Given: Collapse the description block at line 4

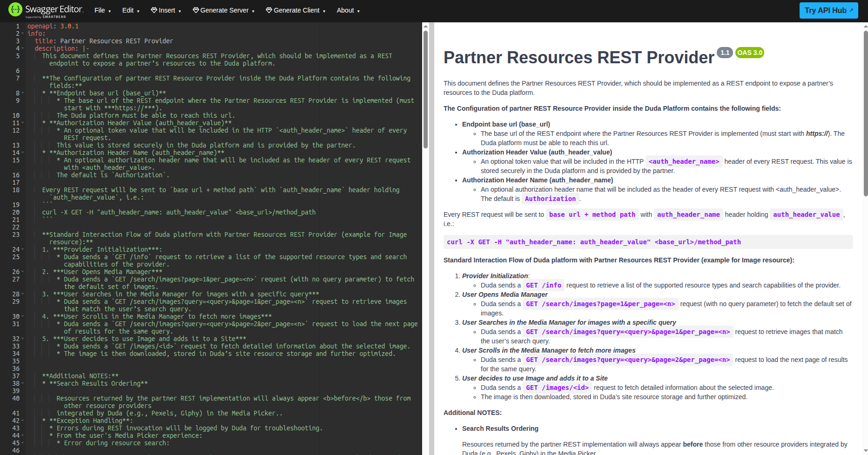Looking at the screenshot, I should tap(22, 49).
